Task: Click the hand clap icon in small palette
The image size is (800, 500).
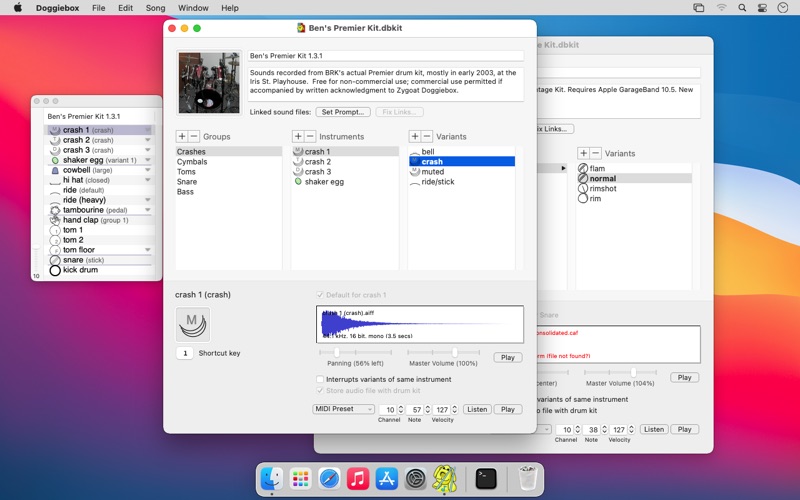Action: point(55,220)
